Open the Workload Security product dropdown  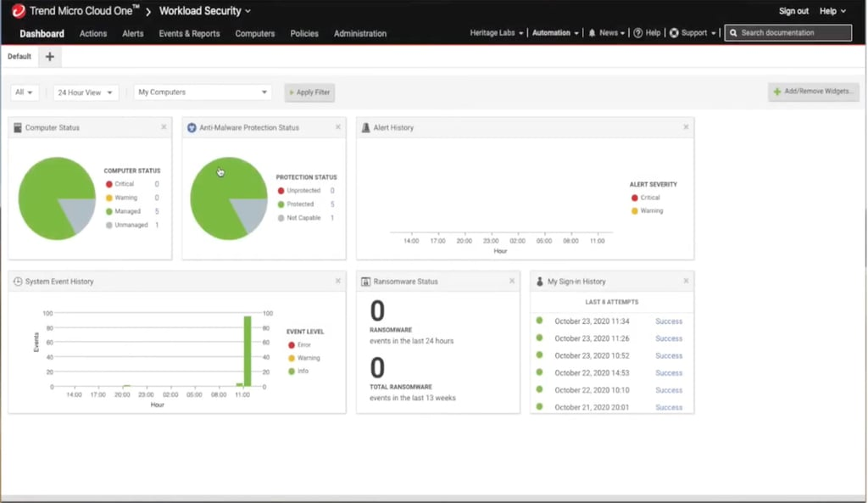click(205, 10)
